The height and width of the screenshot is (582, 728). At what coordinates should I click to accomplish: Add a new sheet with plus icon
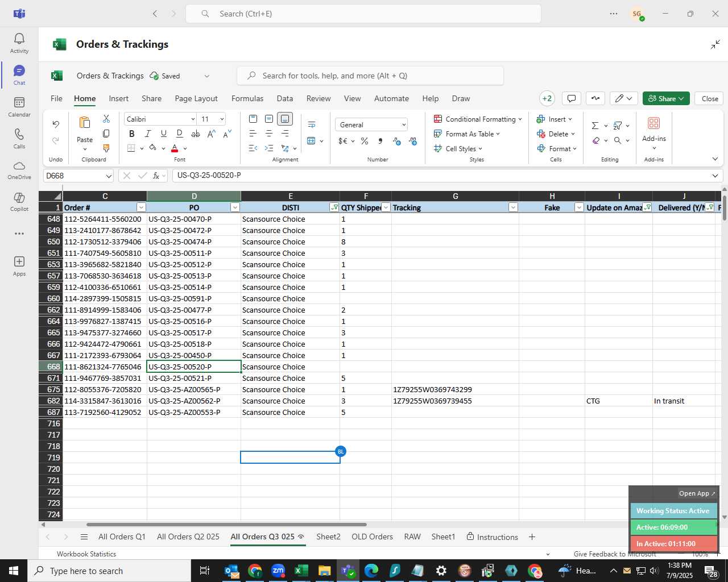pos(532,537)
